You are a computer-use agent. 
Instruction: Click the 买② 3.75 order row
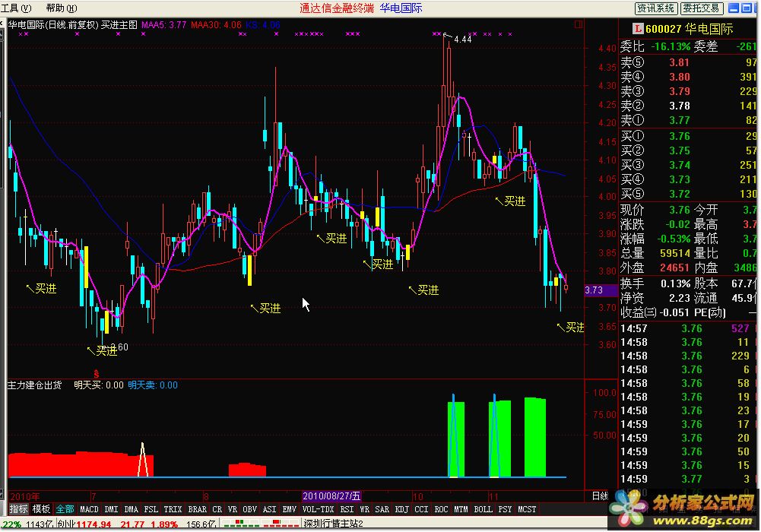[688, 150]
